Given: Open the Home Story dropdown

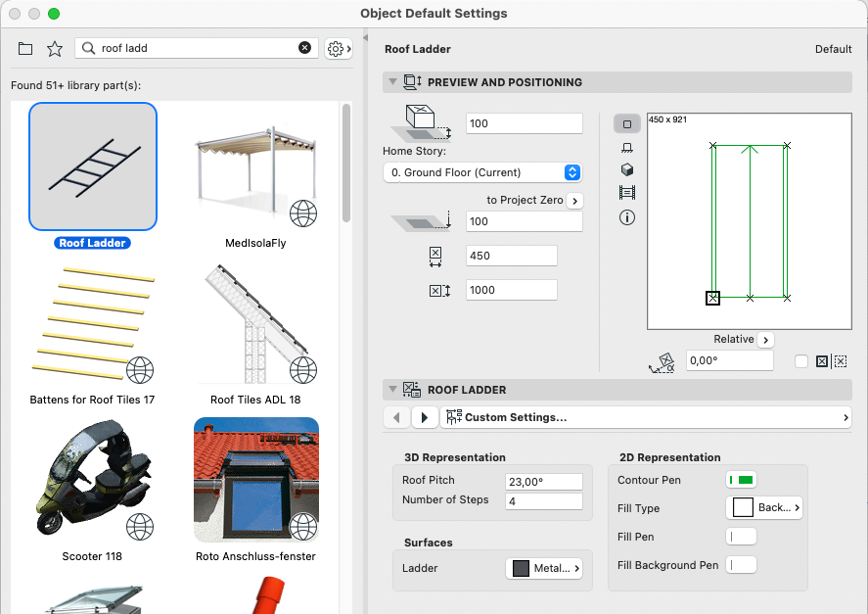Looking at the screenshot, I should coord(482,172).
